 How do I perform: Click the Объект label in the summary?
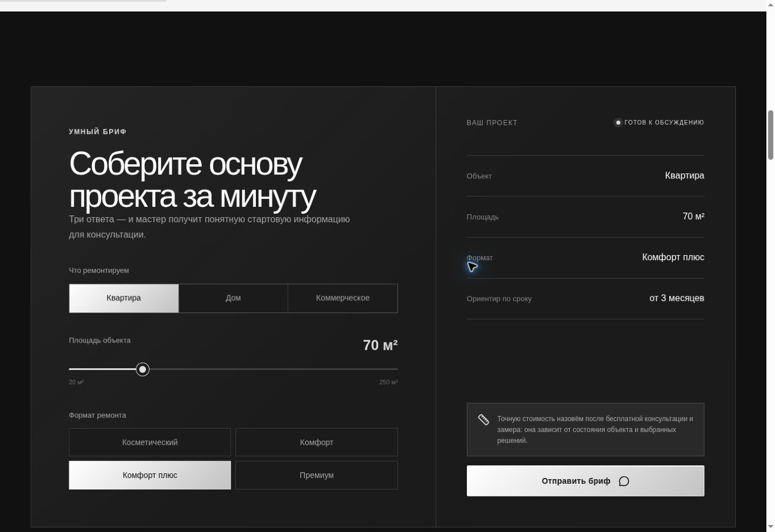click(x=479, y=176)
